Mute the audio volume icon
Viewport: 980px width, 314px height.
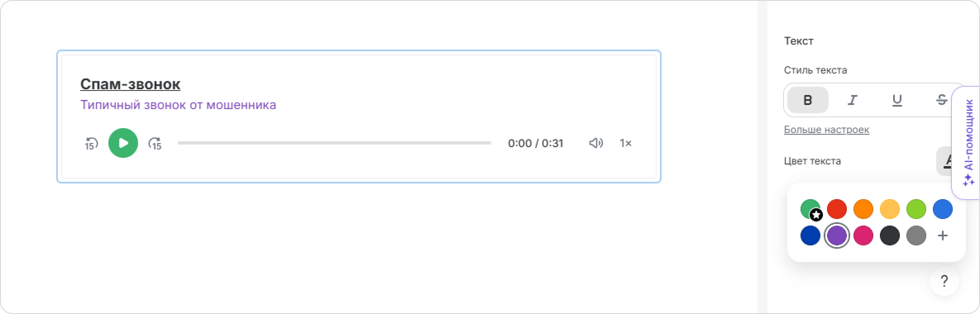point(596,143)
